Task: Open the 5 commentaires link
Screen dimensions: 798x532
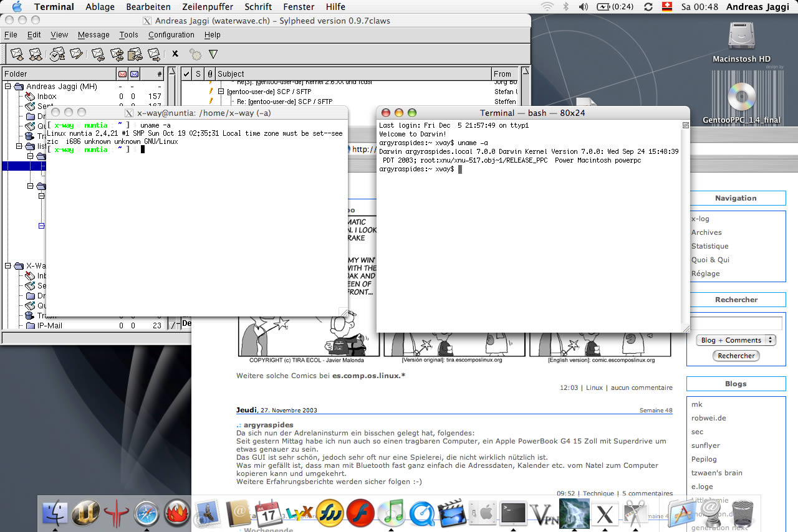Action: point(647,493)
